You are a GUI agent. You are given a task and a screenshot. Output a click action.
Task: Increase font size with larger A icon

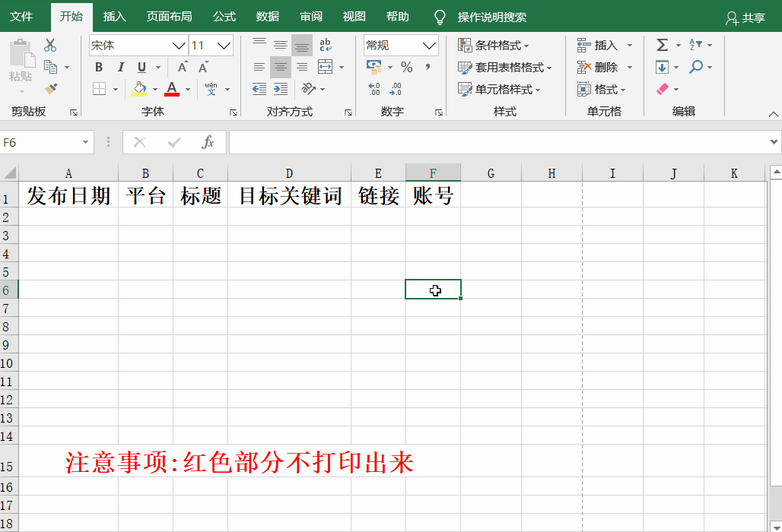point(183,67)
